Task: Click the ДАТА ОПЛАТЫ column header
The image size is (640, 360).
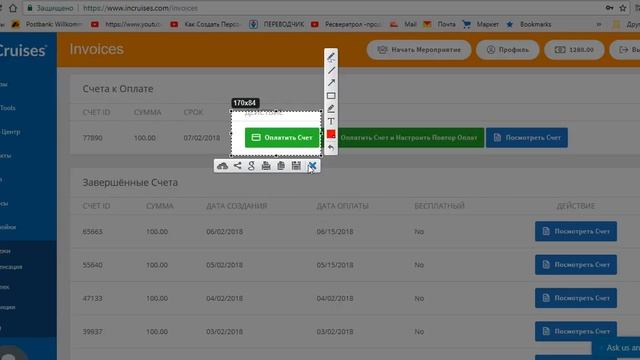Action: coord(342,206)
